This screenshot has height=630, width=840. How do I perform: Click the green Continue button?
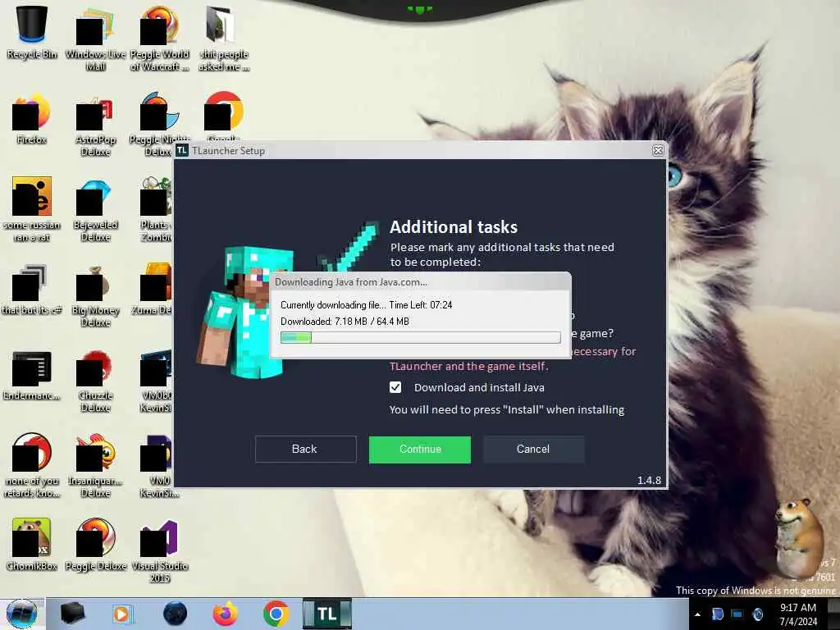(420, 450)
